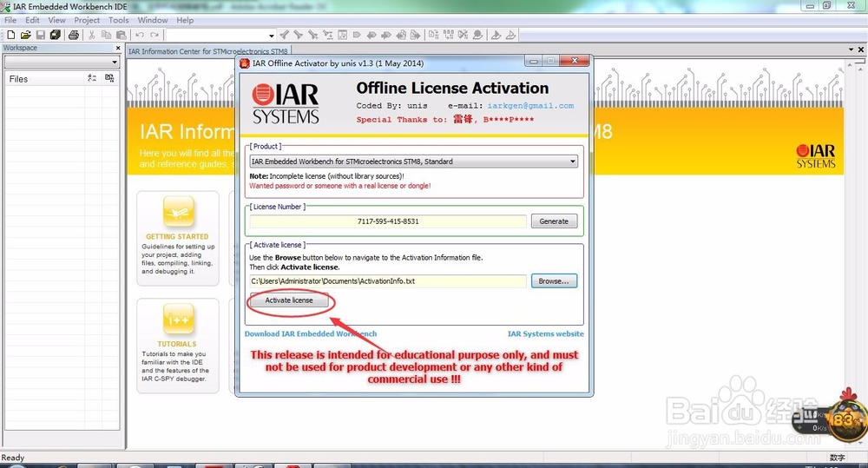This screenshot has width=868, height=468.
Task: Click the Files column header
Action: (45, 79)
